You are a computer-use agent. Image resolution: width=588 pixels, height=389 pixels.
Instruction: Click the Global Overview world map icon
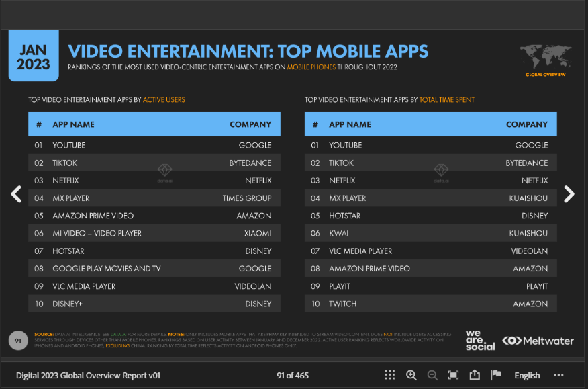[x=546, y=60]
